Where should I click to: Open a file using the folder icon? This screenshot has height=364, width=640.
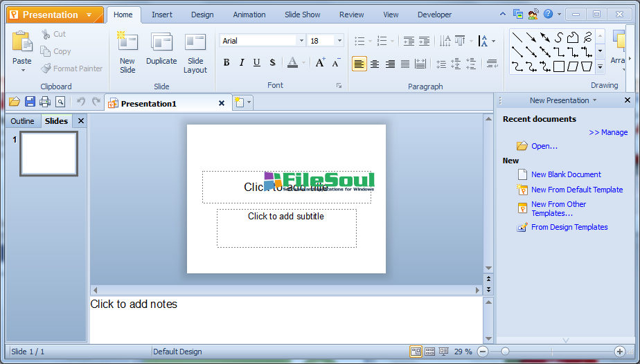click(15, 102)
